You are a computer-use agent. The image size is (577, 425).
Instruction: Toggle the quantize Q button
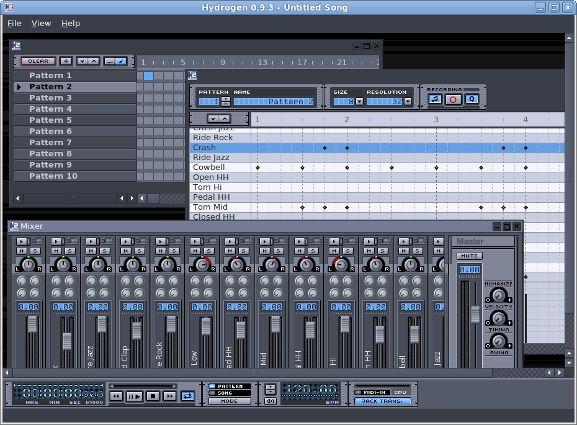(x=472, y=99)
